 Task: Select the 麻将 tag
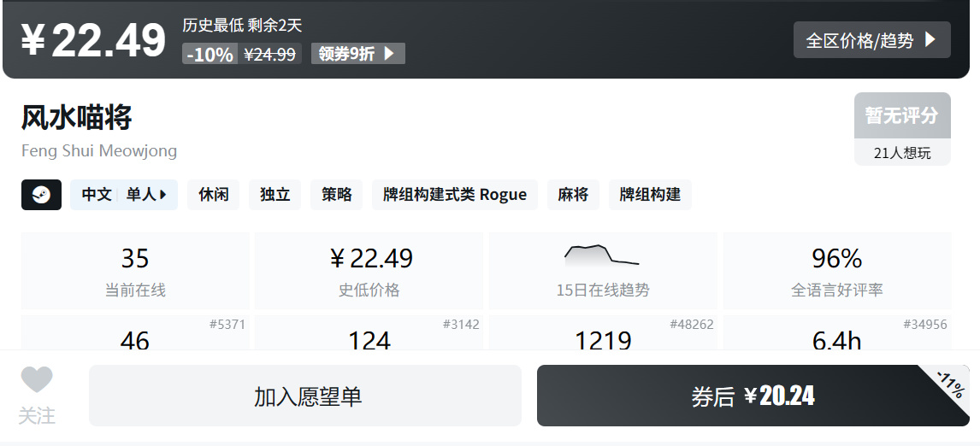[x=573, y=195]
